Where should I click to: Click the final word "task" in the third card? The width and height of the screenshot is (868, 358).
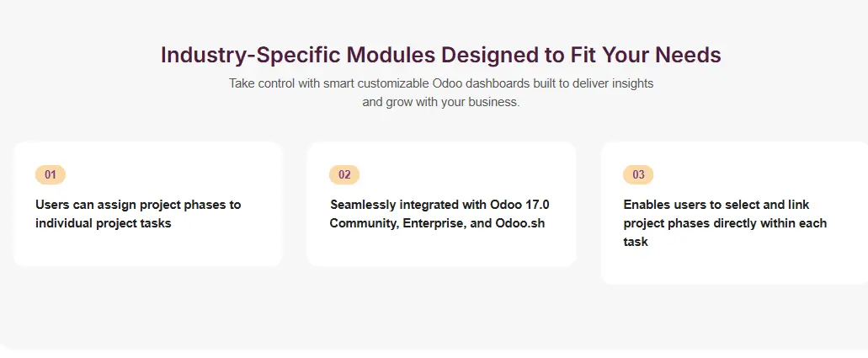[636, 242]
